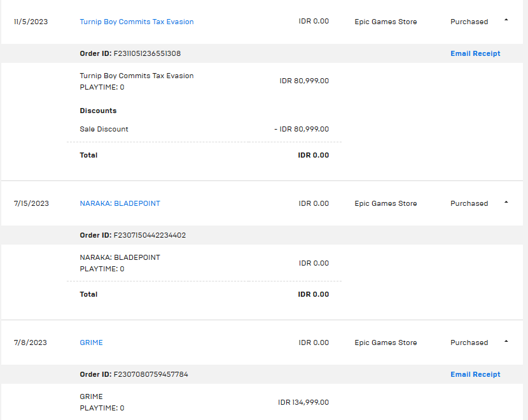
Task: Select IDR 0.00 price in GRIME row
Action: click(x=314, y=342)
